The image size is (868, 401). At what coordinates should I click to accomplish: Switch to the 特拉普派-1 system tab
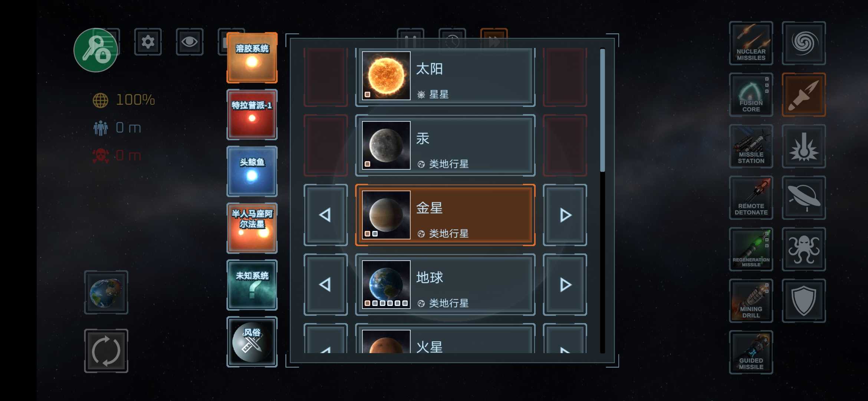point(252,114)
